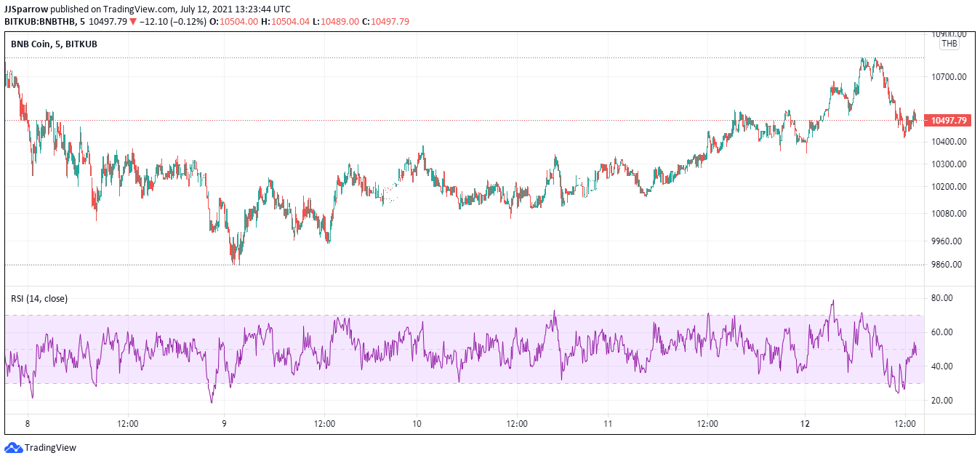The image size is (980, 461).
Task: Click the TradingView cloud logo icon
Action: click(x=13, y=448)
